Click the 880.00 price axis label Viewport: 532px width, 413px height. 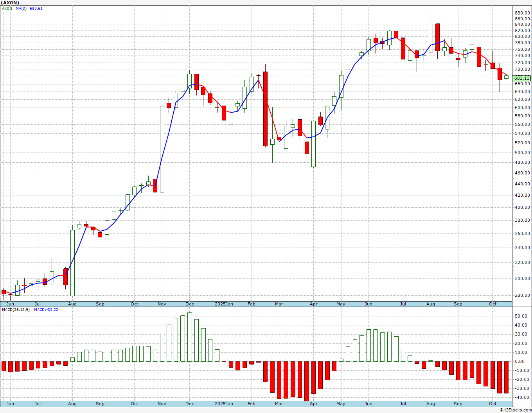522,13
